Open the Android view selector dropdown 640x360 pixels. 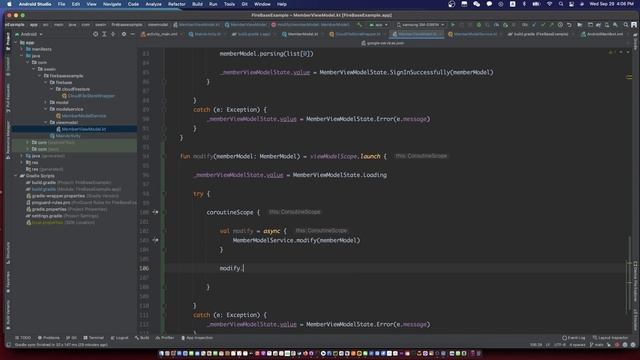[x=29, y=34]
